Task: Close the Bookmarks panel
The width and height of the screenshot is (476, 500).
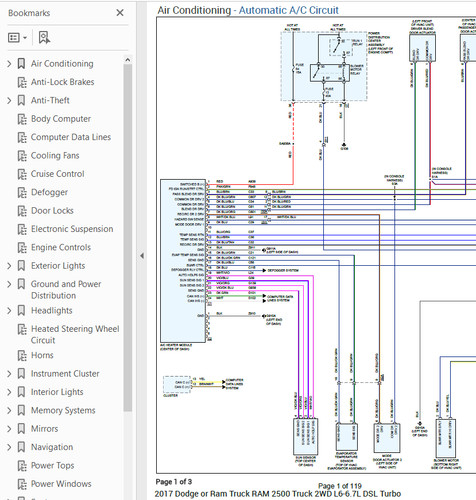Action: (x=120, y=13)
